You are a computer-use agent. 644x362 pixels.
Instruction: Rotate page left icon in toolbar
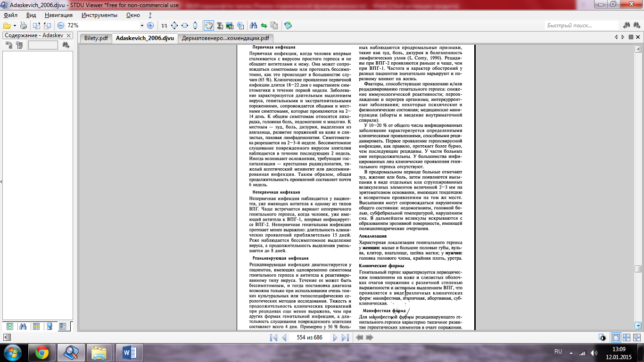(37, 25)
